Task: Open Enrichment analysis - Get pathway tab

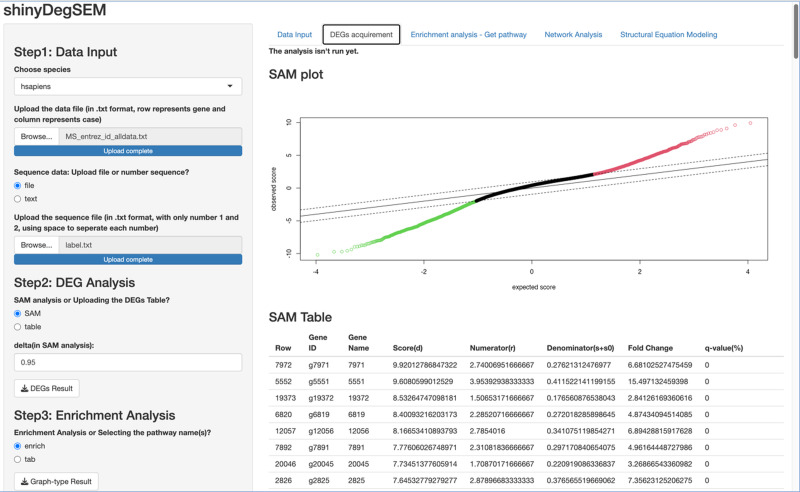Action: (468, 35)
